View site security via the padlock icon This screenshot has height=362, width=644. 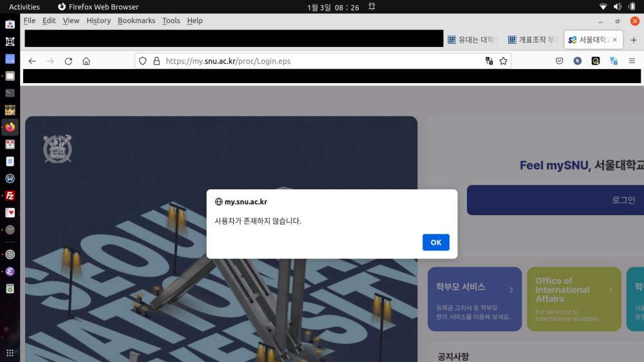(156, 61)
